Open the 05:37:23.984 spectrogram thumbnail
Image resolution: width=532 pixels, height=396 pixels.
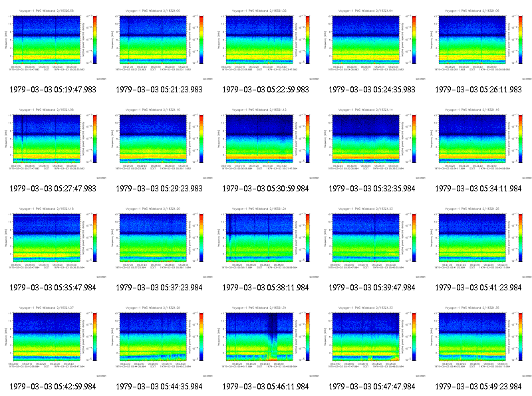160,241
